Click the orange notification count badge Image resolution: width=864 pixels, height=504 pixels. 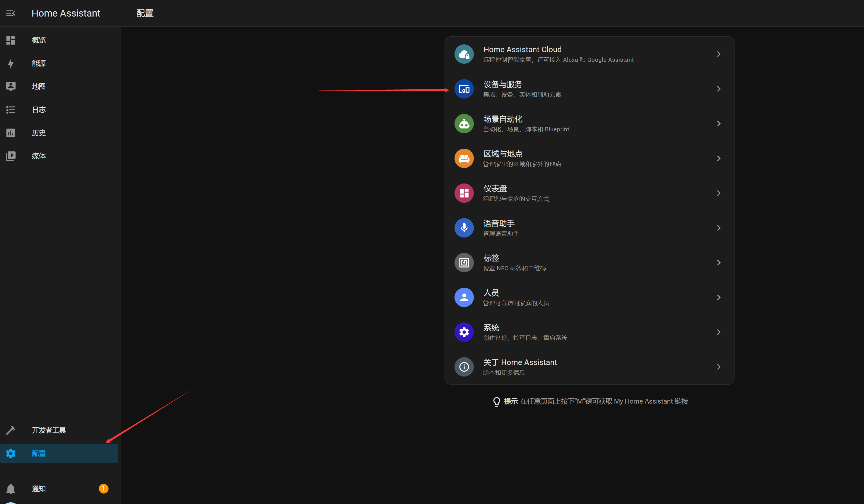pos(104,489)
